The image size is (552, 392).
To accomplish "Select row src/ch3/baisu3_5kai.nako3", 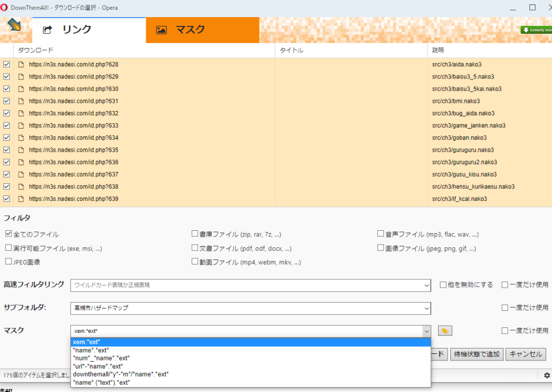I will pyautogui.click(x=467, y=89).
